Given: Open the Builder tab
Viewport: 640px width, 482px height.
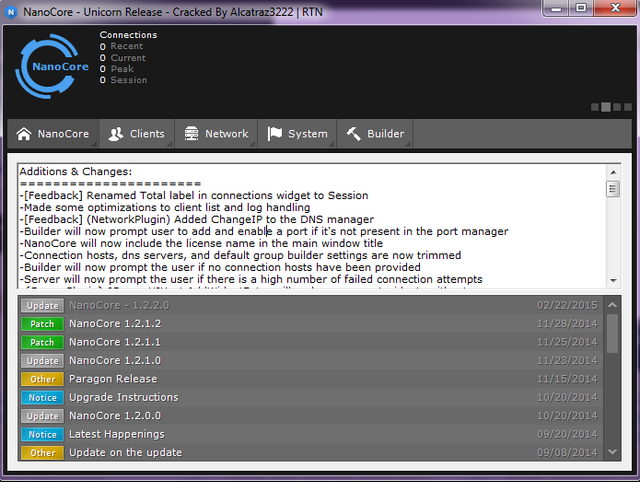Looking at the screenshot, I should (x=375, y=134).
